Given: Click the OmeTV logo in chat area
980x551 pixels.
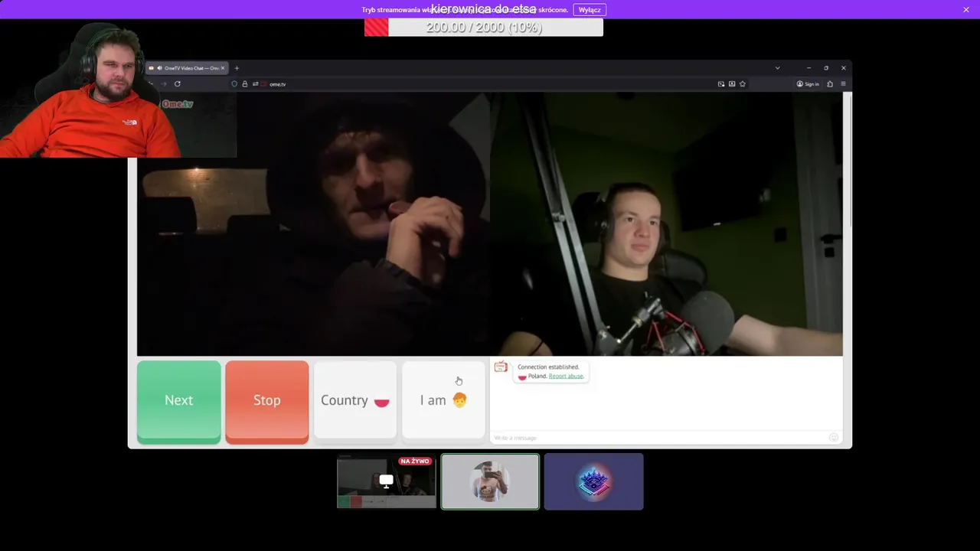Looking at the screenshot, I should pyautogui.click(x=501, y=367).
